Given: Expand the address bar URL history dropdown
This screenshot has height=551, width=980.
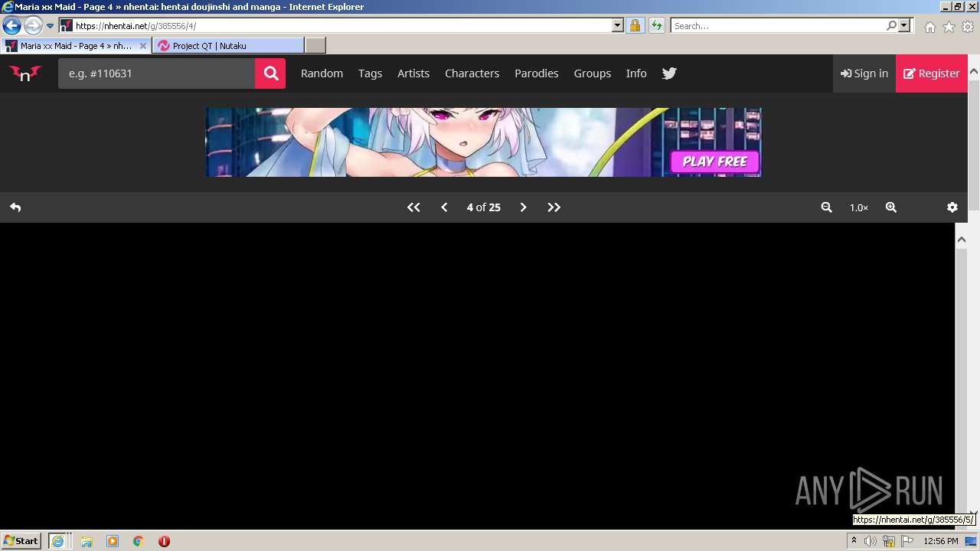Looking at the screenshot, I should pos(618,25).
